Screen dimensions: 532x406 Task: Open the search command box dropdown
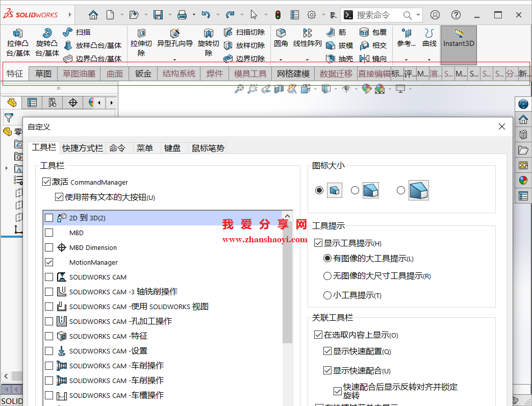coord(418,15)
